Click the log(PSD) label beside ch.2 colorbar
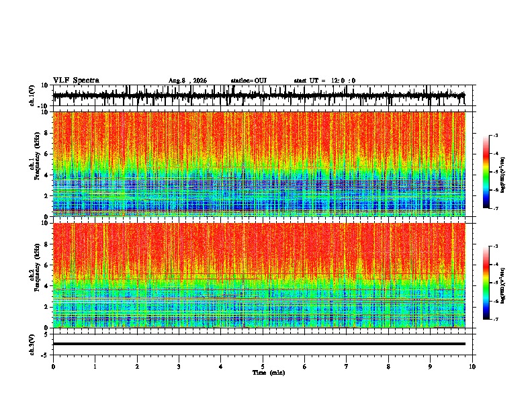The image size is (532, 411). pos(502,286)
